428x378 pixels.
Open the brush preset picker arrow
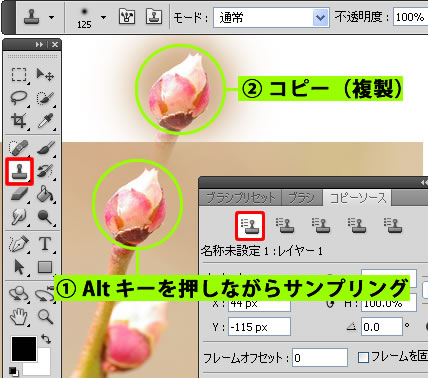tap(104, 17)
